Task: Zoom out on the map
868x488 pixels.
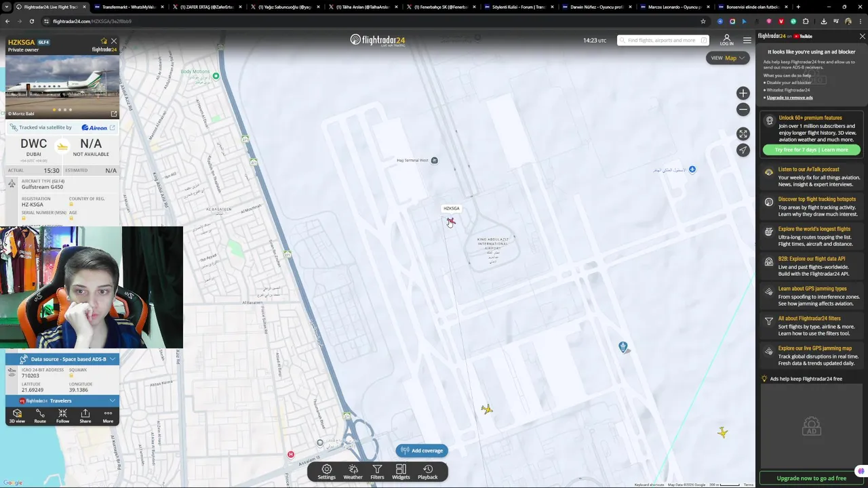Action: point(743,110)
